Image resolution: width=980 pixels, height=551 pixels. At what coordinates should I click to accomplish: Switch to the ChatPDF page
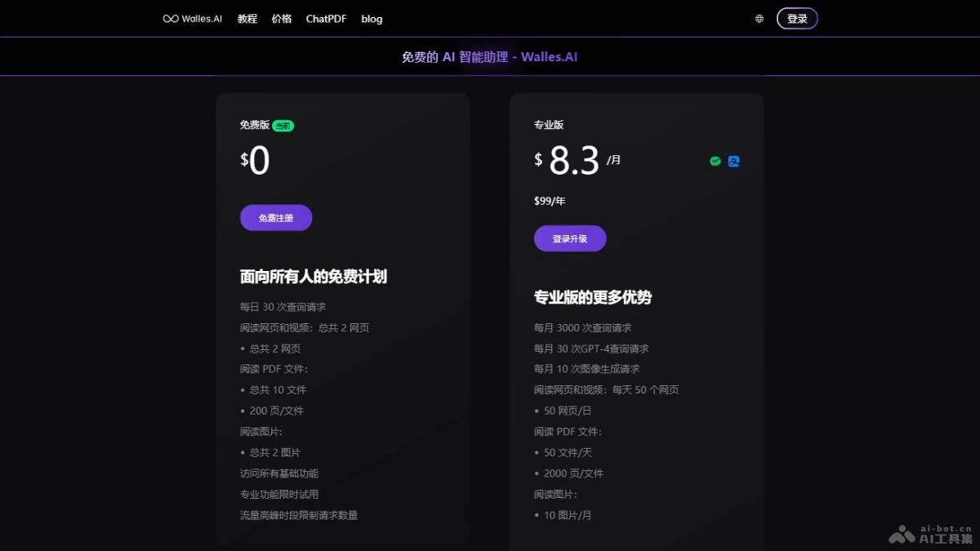coord(326,18)
